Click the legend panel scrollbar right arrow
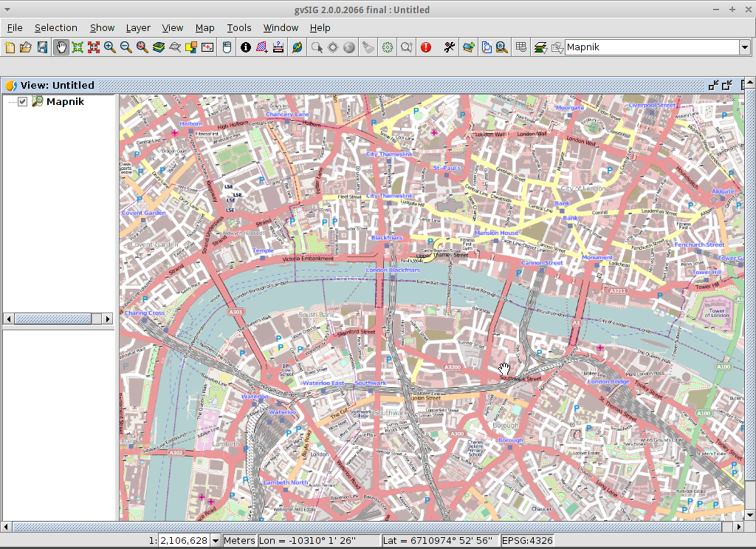The height and width of the screenshot is (549, 756). coord(108,318)
